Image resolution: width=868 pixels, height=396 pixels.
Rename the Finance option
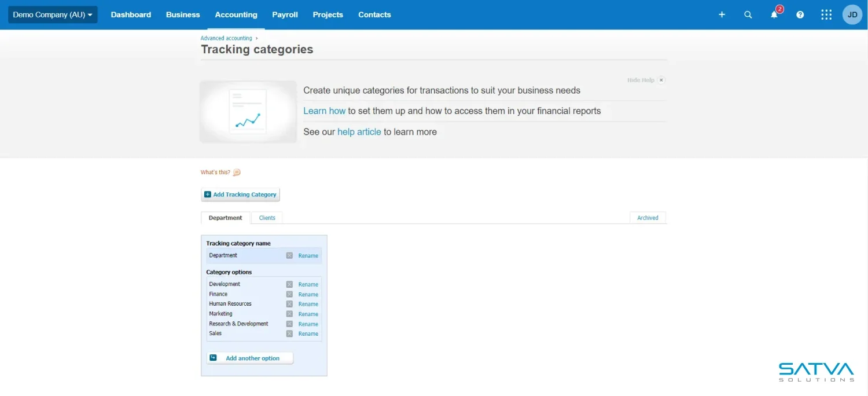pyautogui.click(x=308, y=294)
